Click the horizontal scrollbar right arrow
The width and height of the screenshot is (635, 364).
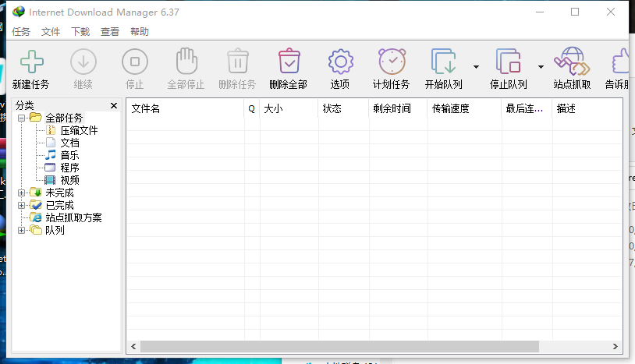coord(615,347)
